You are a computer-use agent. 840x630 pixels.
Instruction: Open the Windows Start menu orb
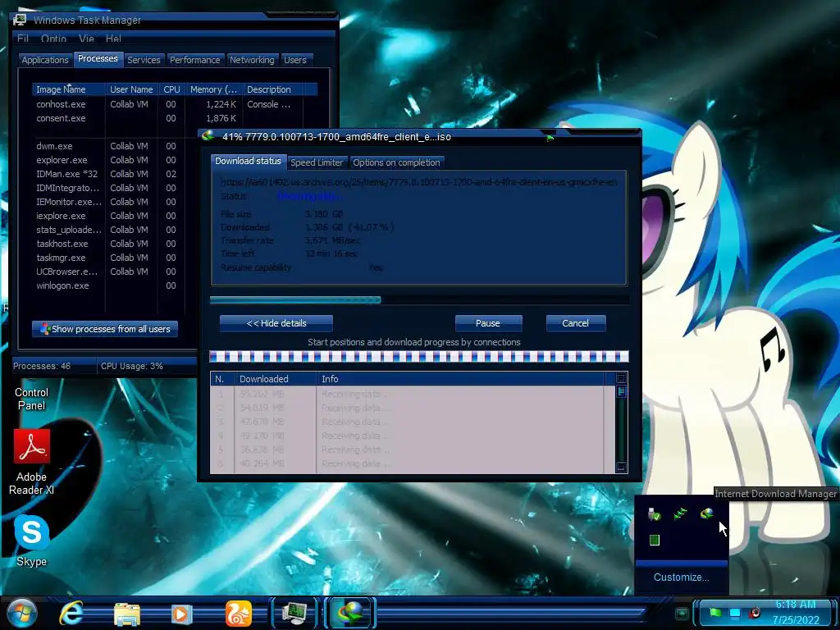22,614
